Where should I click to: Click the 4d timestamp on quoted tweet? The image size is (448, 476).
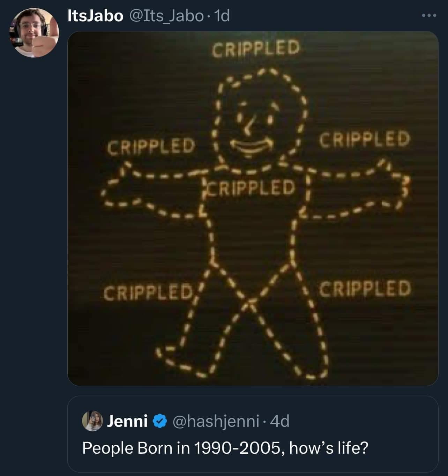(280, 421)
